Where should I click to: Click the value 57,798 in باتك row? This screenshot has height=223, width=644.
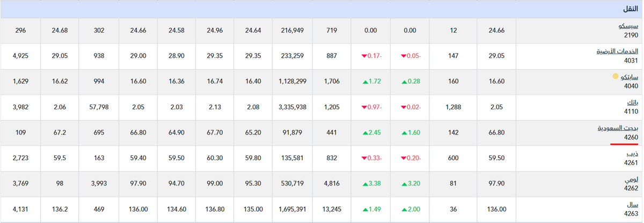pos(99,107)
